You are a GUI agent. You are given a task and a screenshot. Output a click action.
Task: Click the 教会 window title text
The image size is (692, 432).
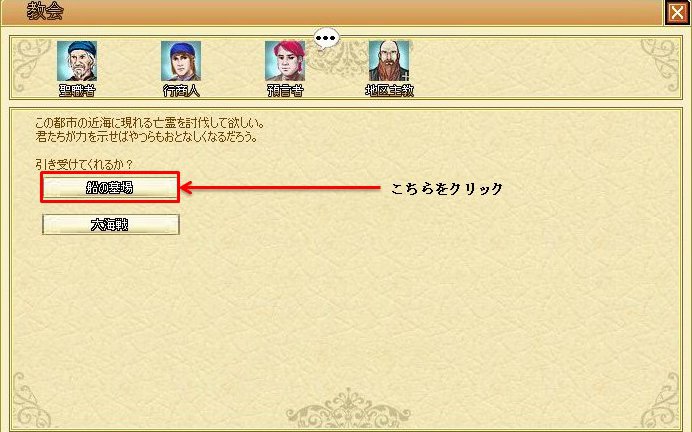(x=45, y=11)
